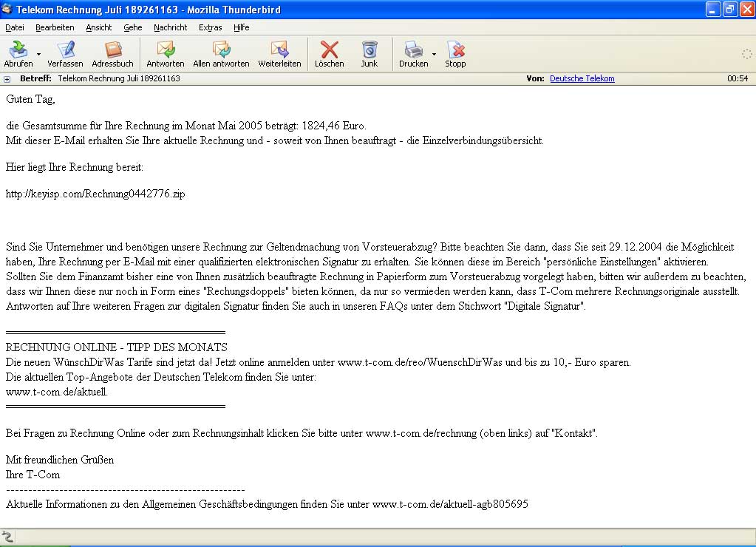Click the 'Mit freundlichen Grüßen' line
Screen dimensions: 756x547
[60, 460]
